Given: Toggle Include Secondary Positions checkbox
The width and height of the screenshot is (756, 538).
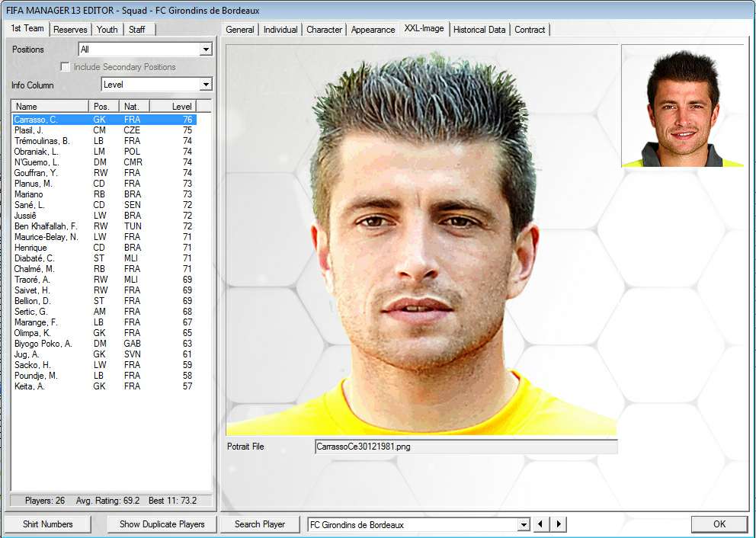Looking at the screenshot, I should (66, 67).
